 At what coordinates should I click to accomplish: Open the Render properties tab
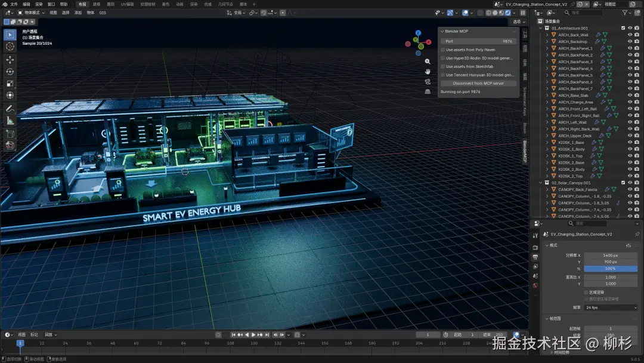point(535,248)
